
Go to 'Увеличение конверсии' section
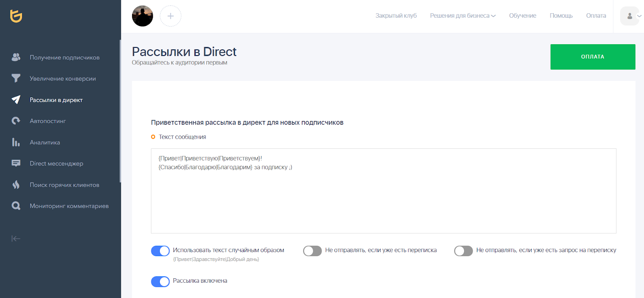point(63,78)
